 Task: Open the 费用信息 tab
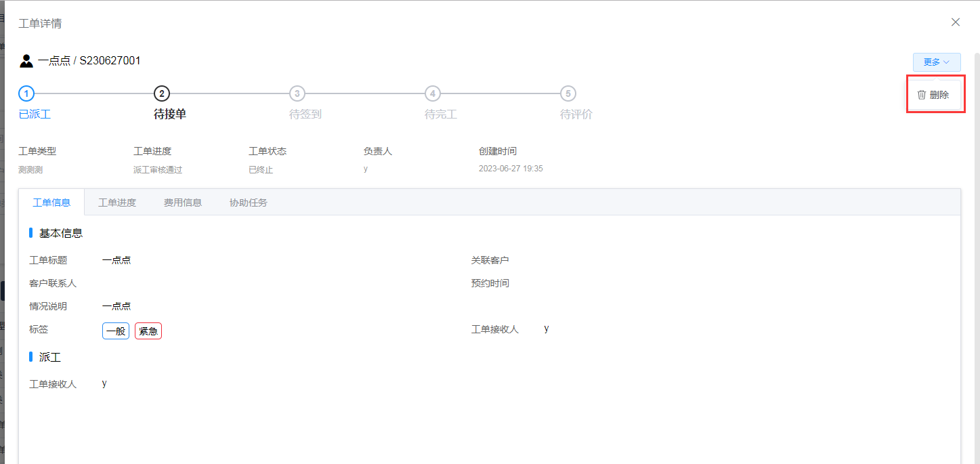tap(183, 203)
